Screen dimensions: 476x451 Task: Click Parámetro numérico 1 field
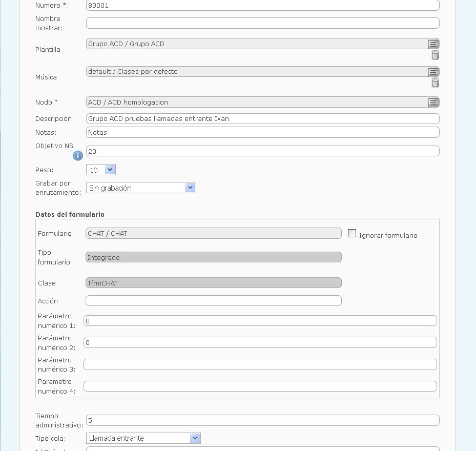pos(260,321)
